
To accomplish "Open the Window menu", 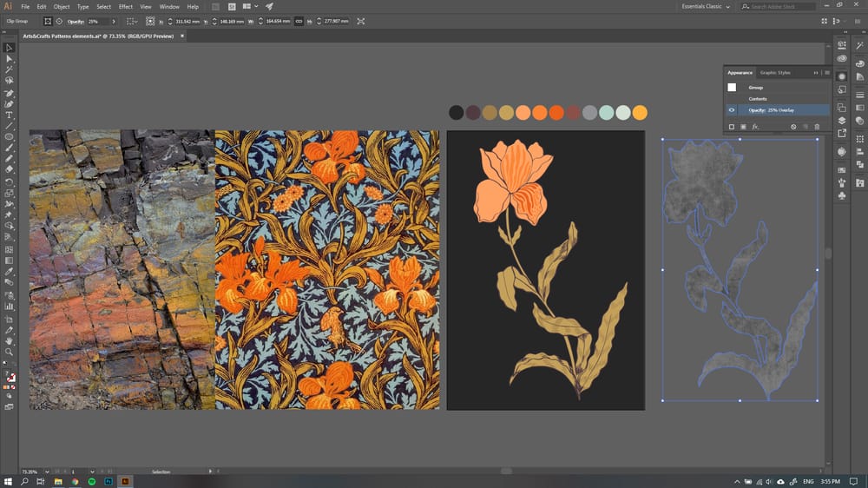I will tap(169, 7).
